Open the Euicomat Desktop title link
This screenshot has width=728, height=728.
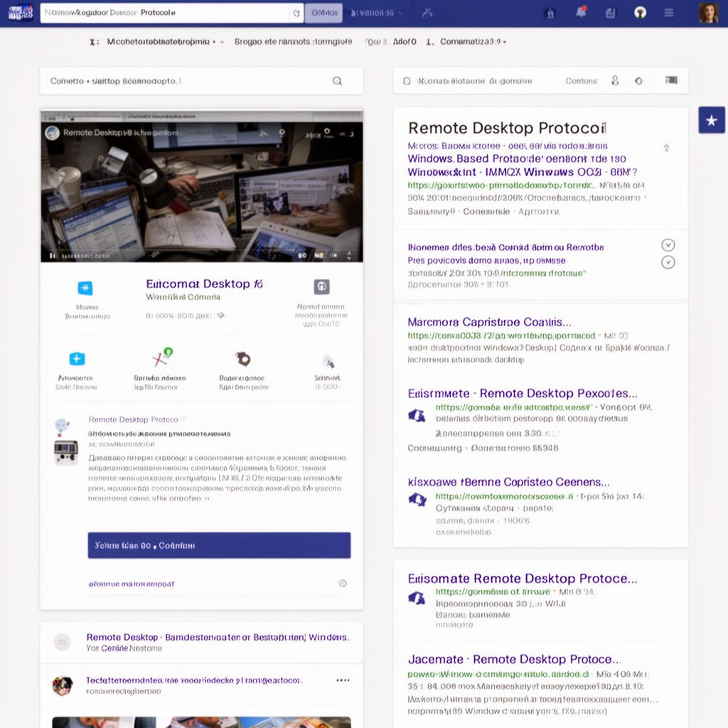pyautogui.click(x=204, y=284)
